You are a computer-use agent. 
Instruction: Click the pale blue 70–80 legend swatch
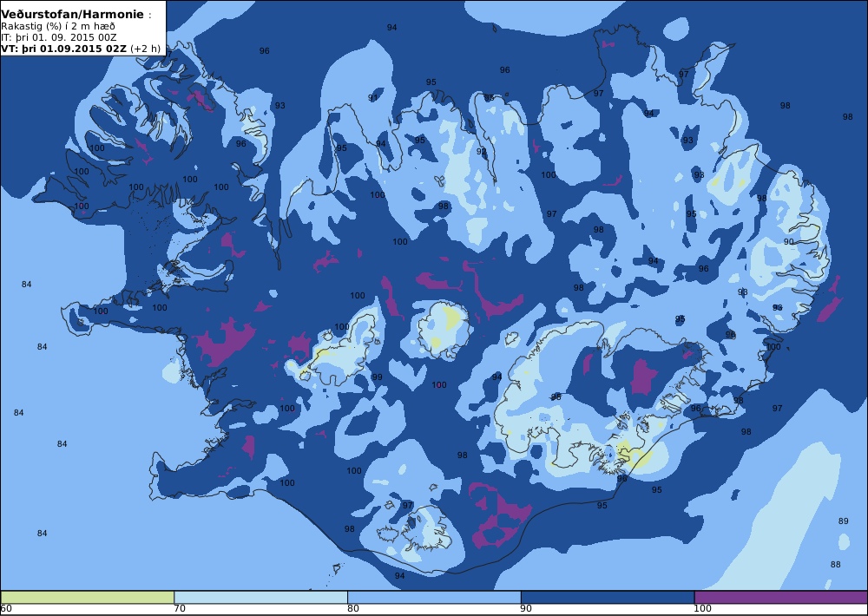260,597
